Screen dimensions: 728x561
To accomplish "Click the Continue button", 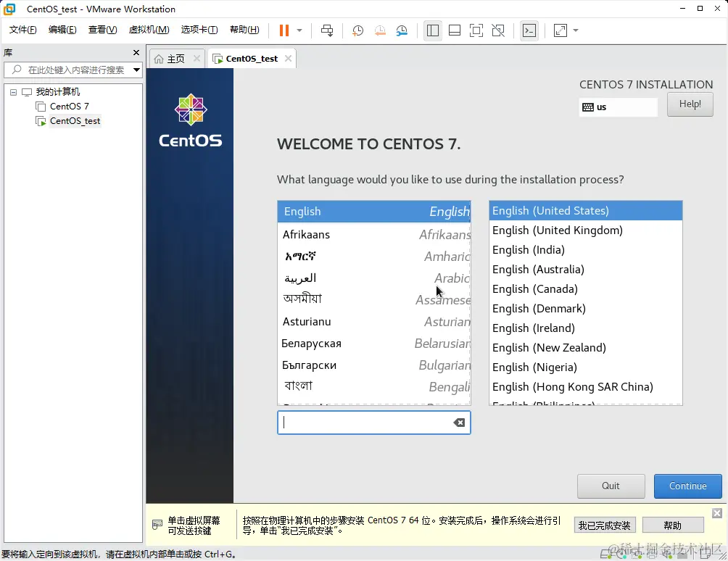I will coord(687,486).
